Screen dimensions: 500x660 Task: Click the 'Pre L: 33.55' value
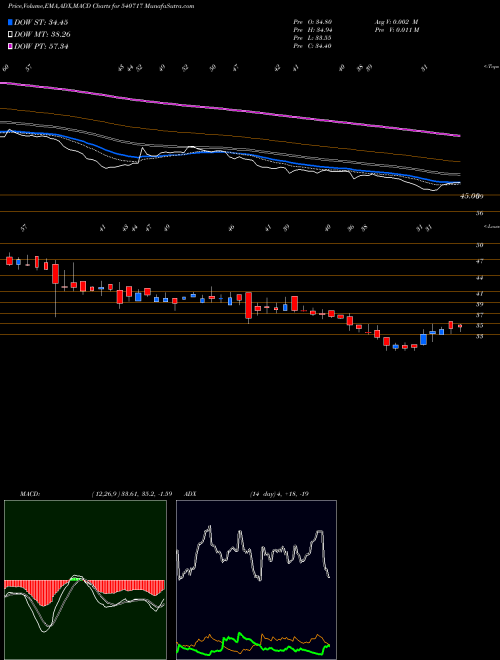(313, 37)
